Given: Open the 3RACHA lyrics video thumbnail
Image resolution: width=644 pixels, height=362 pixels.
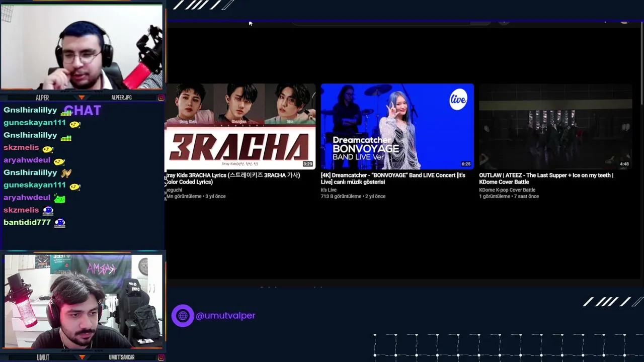Looking at the screenshot, I should pos(240,126).
